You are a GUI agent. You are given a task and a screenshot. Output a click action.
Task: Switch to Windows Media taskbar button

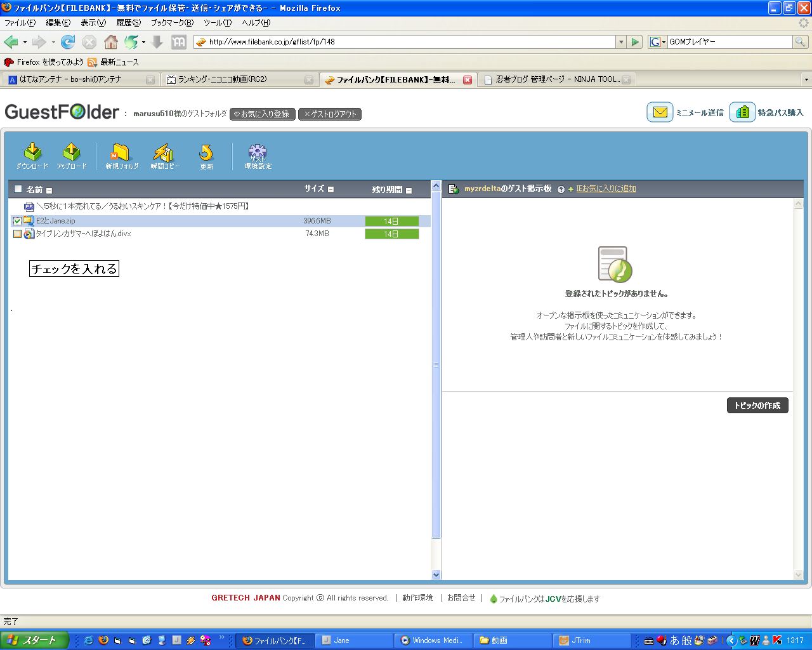click(x=435, y=640)
